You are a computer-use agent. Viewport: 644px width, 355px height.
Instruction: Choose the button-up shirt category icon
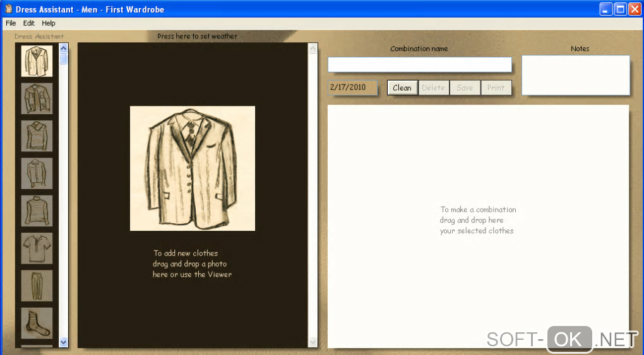(37, 173)
